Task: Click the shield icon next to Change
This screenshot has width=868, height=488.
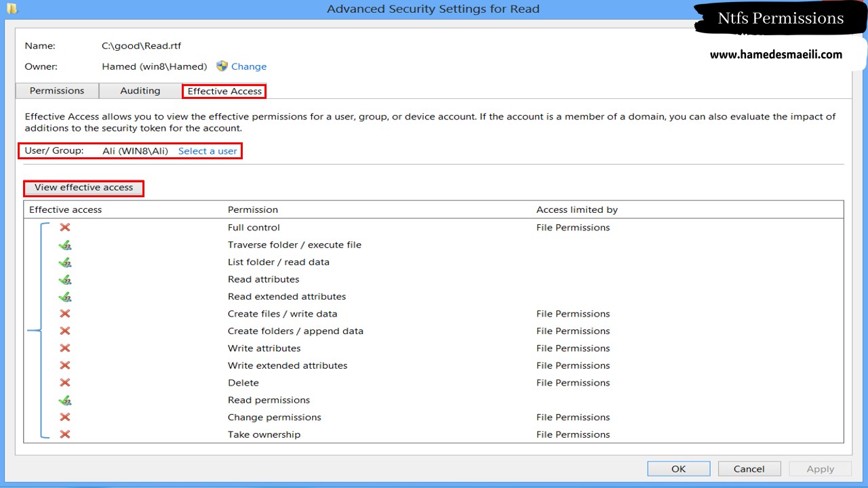Action: (222, 66)
